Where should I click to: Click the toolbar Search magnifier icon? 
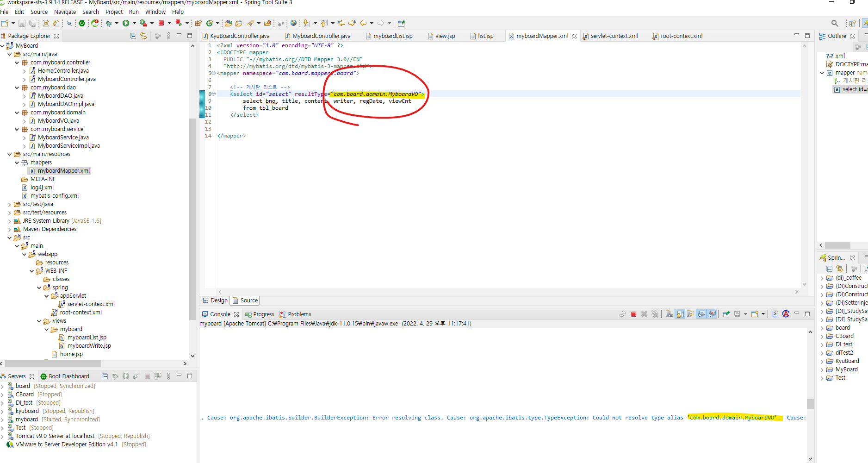coord(835,23)
